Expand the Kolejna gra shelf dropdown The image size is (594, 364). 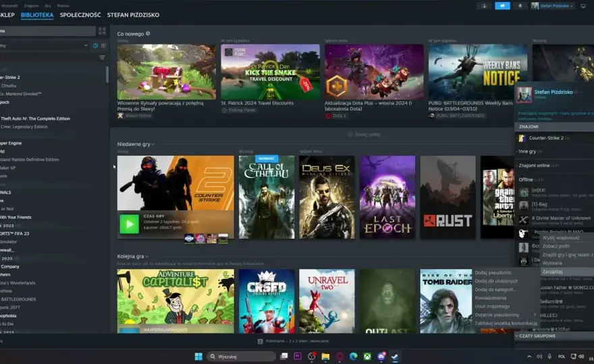(146, 257)
